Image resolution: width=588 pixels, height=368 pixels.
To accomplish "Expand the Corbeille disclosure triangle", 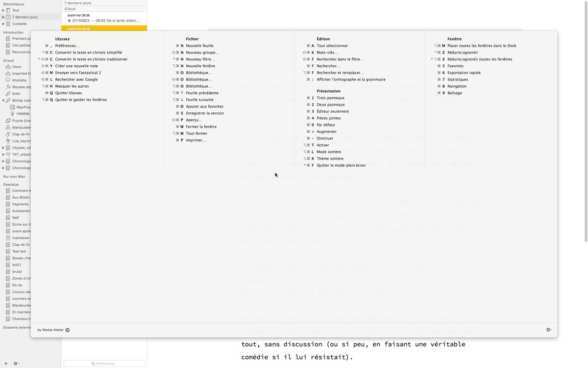I will pos(3,24).
